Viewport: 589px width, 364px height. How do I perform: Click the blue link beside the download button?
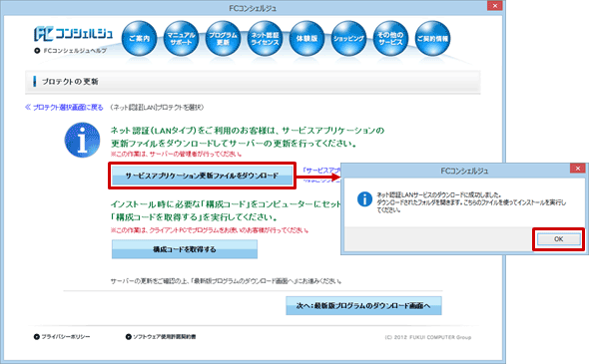(x=321, y=171)
